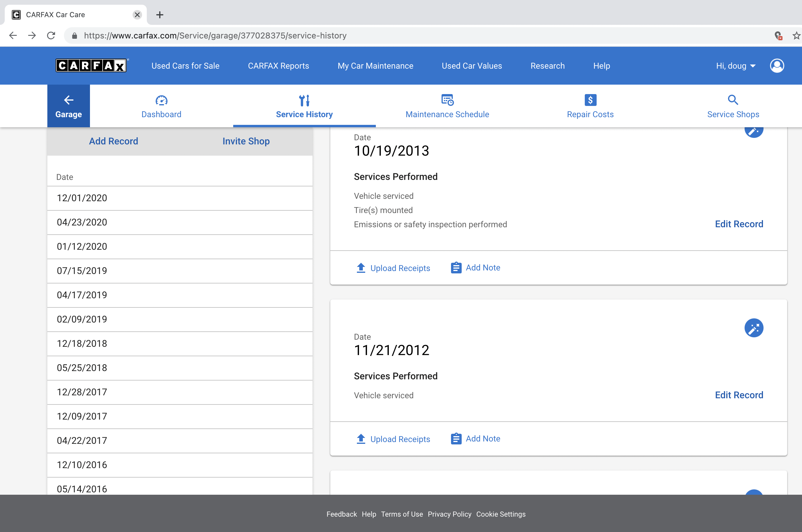Select the 12/10/2016 date row

pyautogui.click(x=180, y=465)
